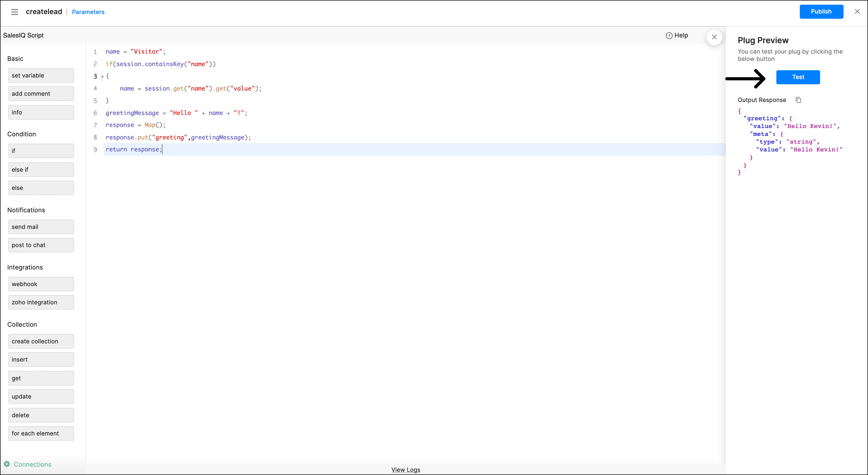Select the 'post to chat' block
The width and height of the screenshot is (868, 475).
(41, 245)
